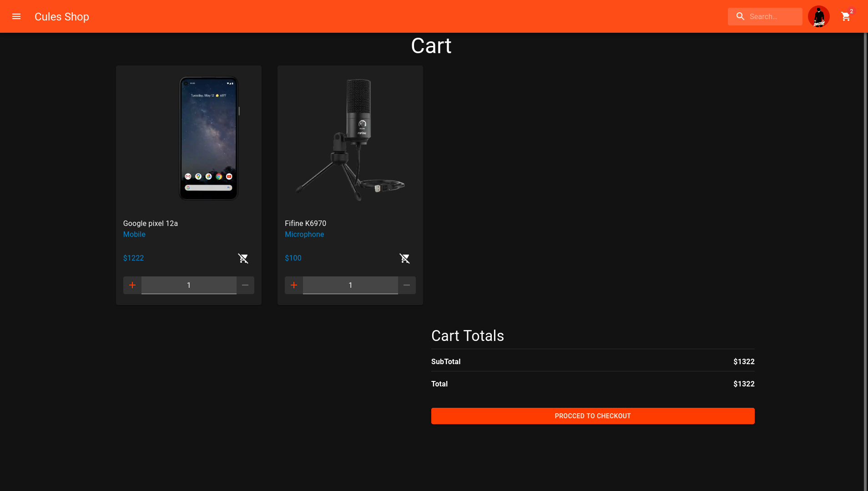Click the Google pixel 12a product name
868x491 pixels.
(151, 223)
